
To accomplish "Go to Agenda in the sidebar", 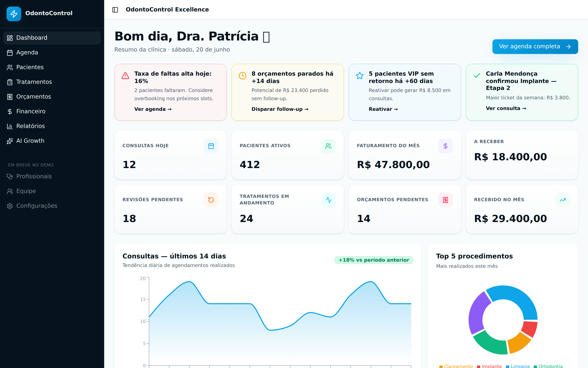I will (52, 53).
